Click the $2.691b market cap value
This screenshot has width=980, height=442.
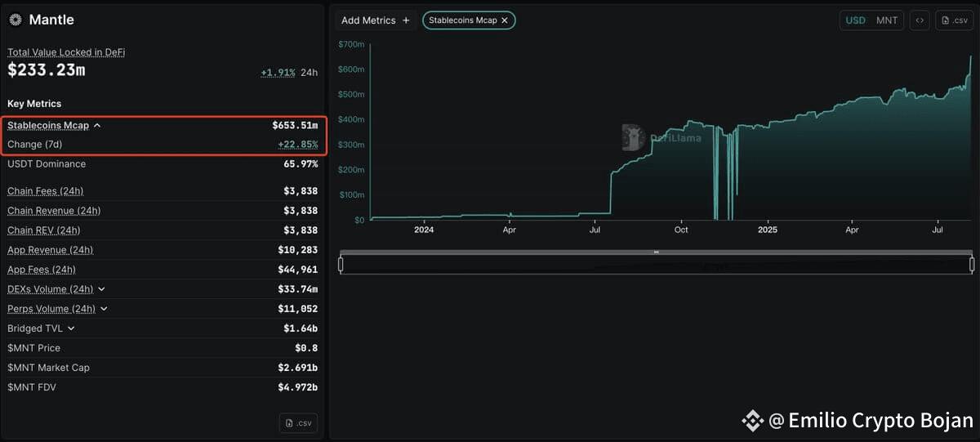[298, 368]
